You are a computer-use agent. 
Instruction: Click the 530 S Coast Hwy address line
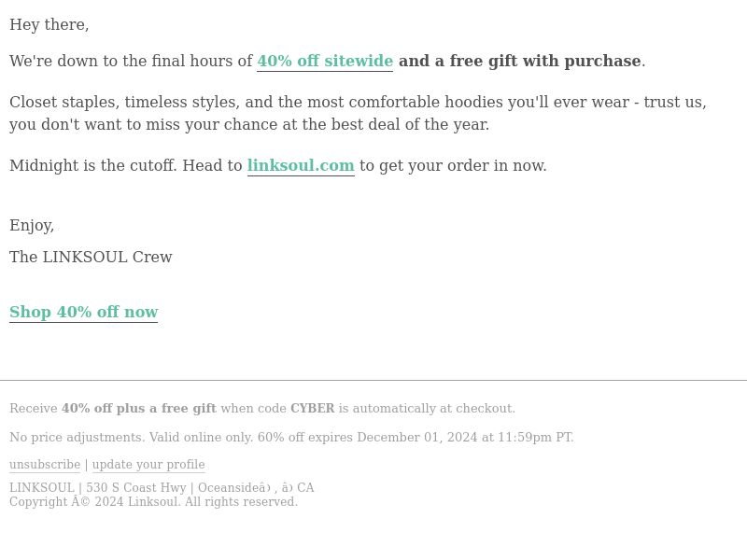[162, 487]
